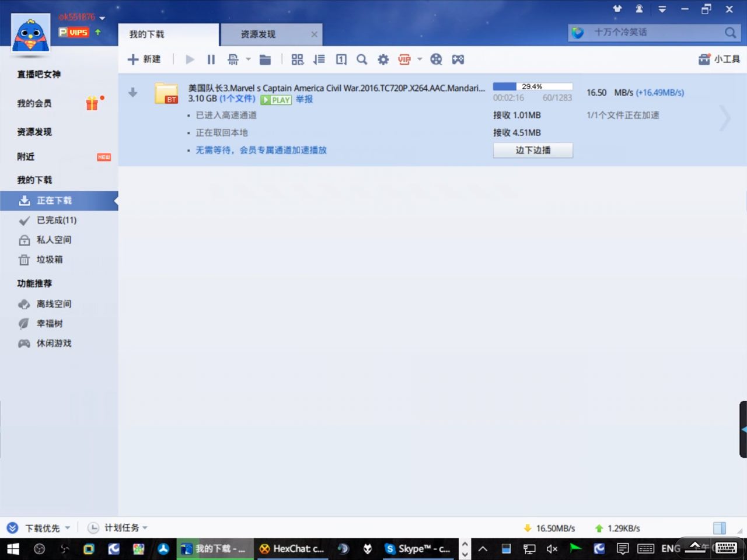Click the settings gear in the toolbar
This screenshot has width=747, height=560.
point(383,60)
